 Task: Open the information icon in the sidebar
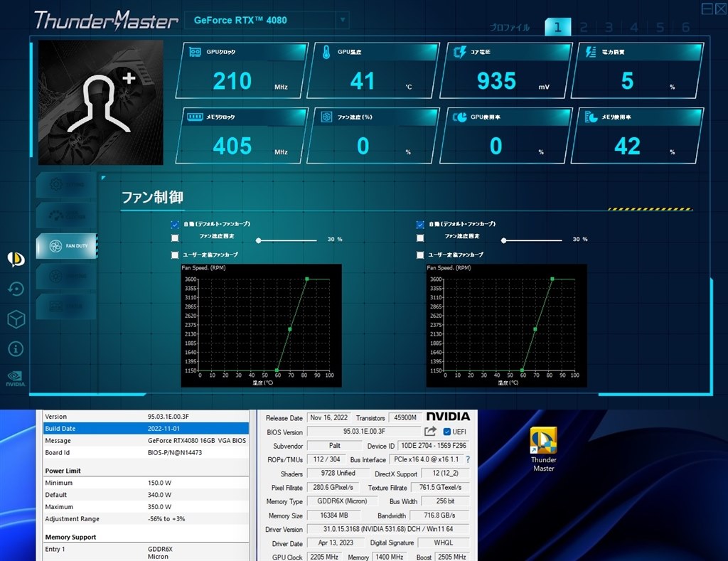pos(16,349)
